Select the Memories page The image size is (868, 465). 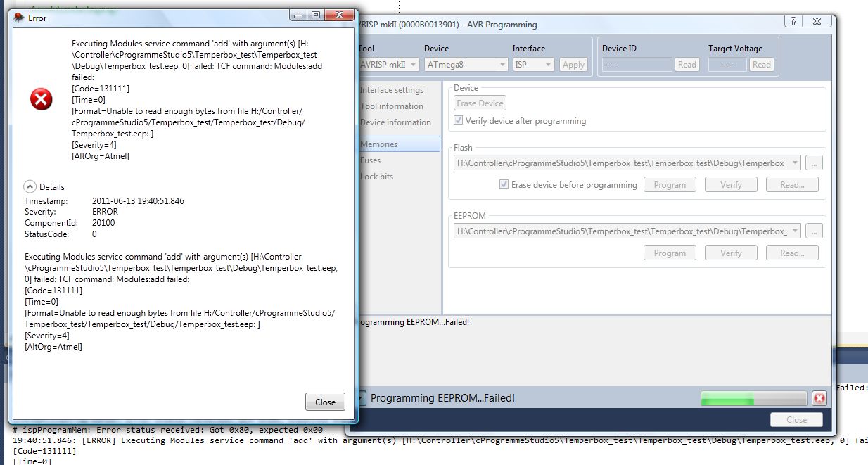tap(399, 144)
